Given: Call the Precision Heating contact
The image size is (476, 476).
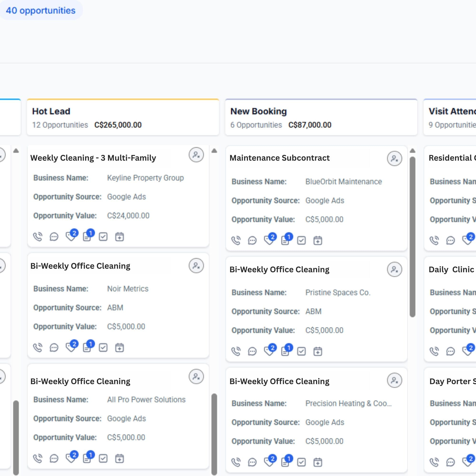Looking at the screenshot, I should [236, 462].
